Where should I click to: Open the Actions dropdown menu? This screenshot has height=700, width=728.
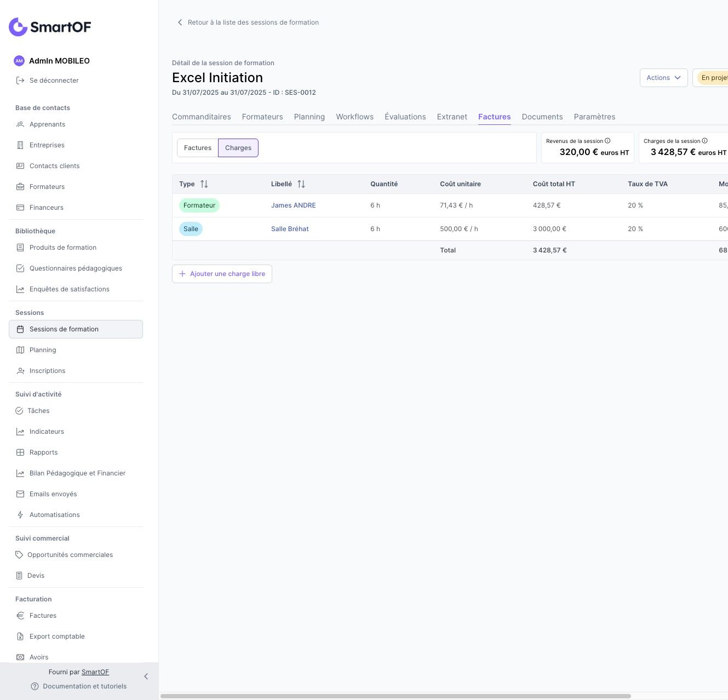(x=663, y=78)
